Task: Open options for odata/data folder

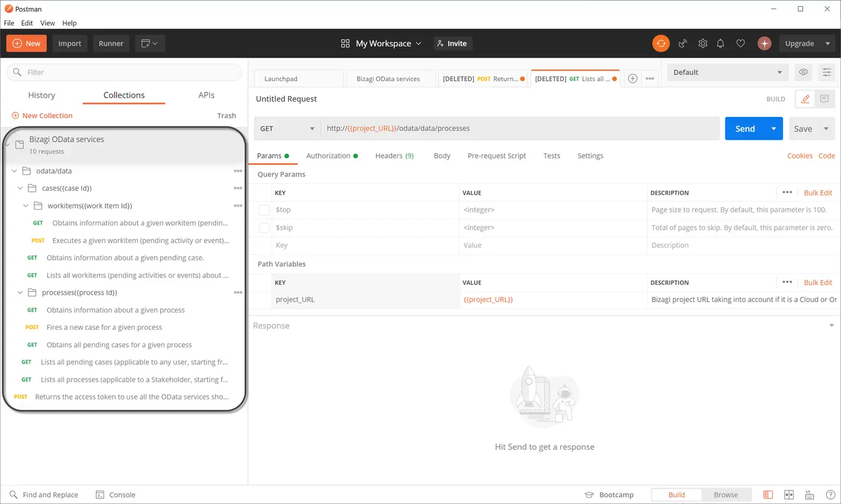Action: coord(238,171)
